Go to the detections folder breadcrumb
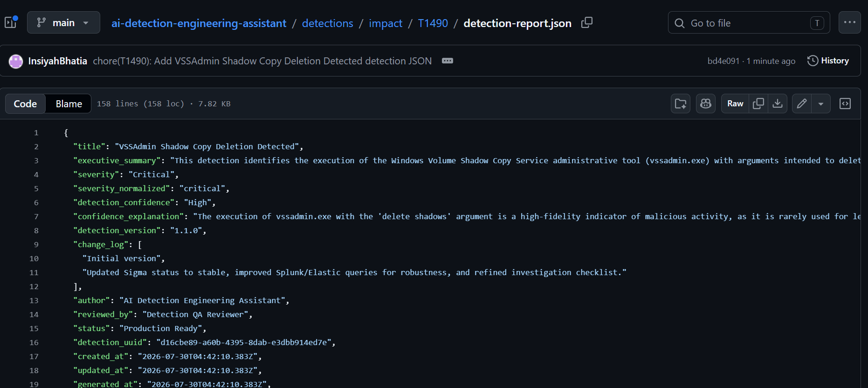 (x=327, y=23)
